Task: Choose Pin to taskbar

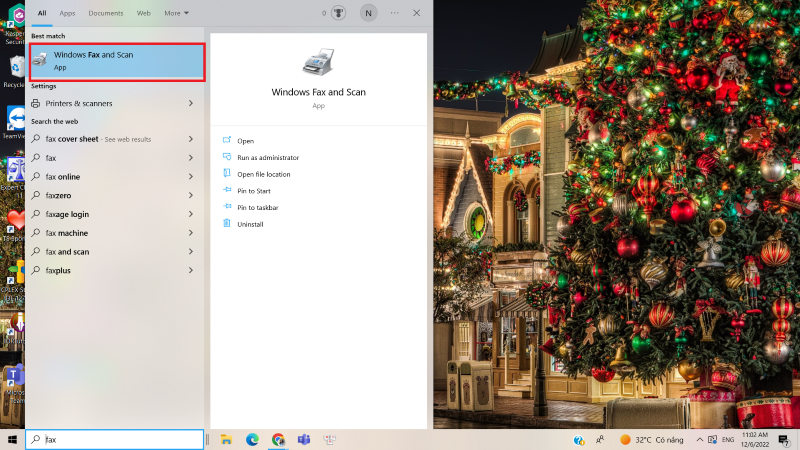Action: point(258,208)
